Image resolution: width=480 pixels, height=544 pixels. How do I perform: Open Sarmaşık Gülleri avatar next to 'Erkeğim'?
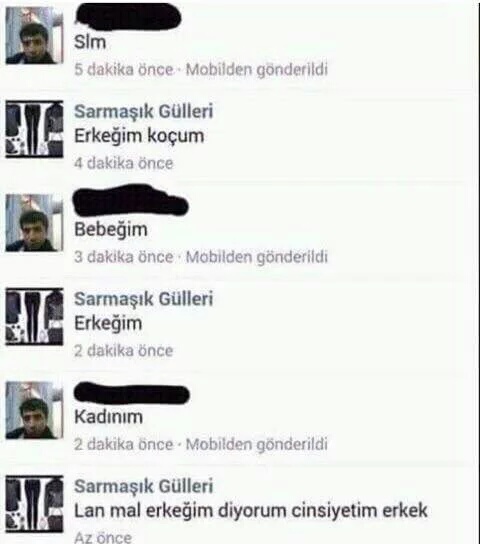[34, 316]
